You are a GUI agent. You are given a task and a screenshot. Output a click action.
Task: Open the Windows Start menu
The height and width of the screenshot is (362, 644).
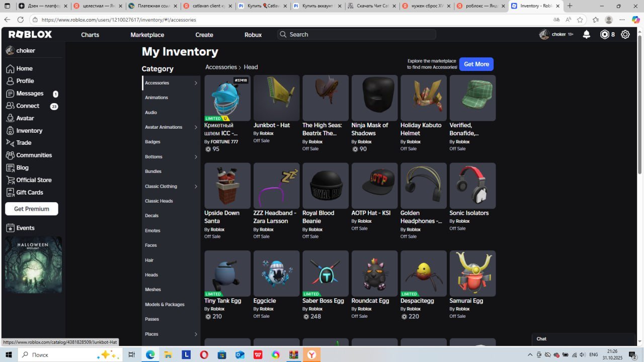point(9,354)
